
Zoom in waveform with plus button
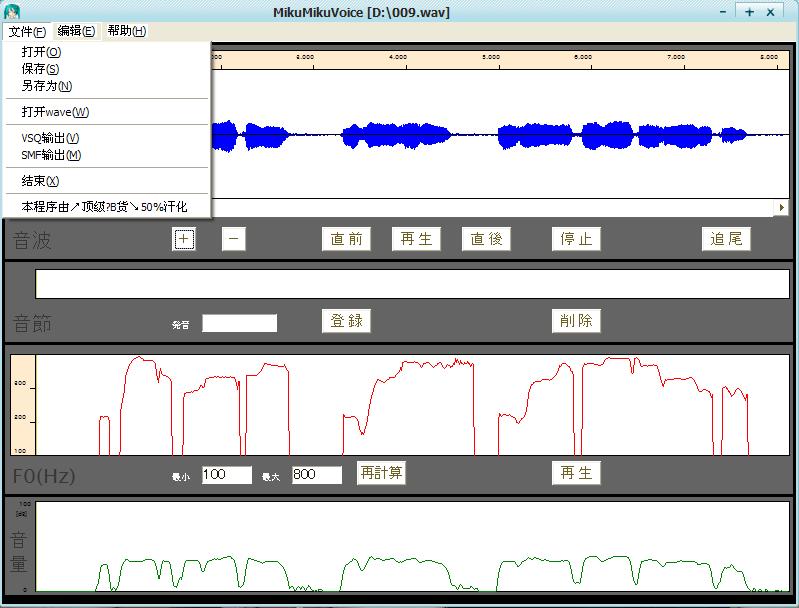183,239
